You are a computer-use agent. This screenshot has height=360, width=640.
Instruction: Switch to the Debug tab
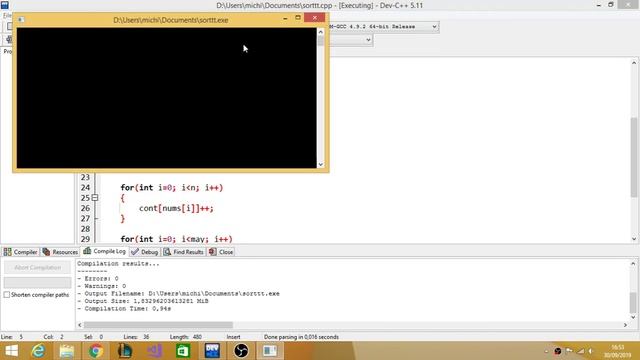(x=144, y=252)
